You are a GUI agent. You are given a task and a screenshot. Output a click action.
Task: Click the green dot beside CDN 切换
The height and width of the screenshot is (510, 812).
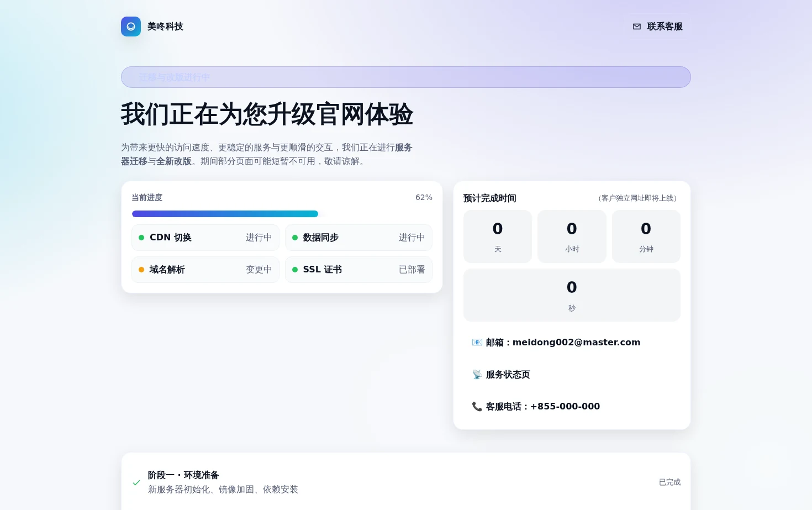(141, 238)
